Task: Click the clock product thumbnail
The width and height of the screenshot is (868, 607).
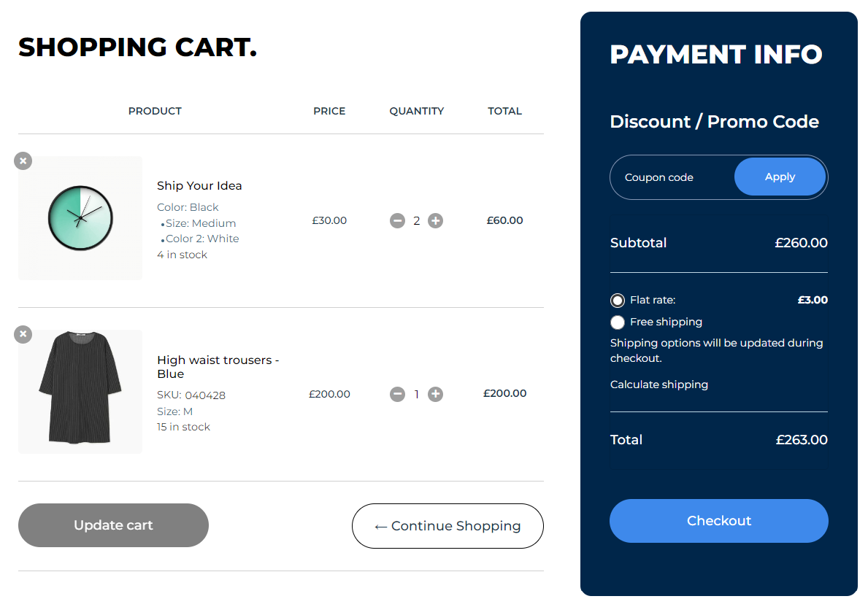Action: (80, 218)
